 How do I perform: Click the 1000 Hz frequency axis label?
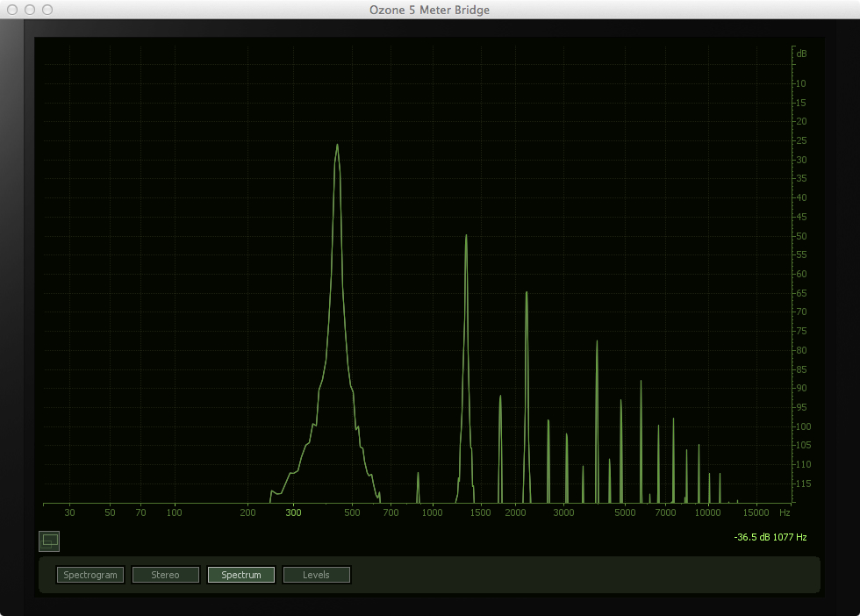(x=432, y=512)
